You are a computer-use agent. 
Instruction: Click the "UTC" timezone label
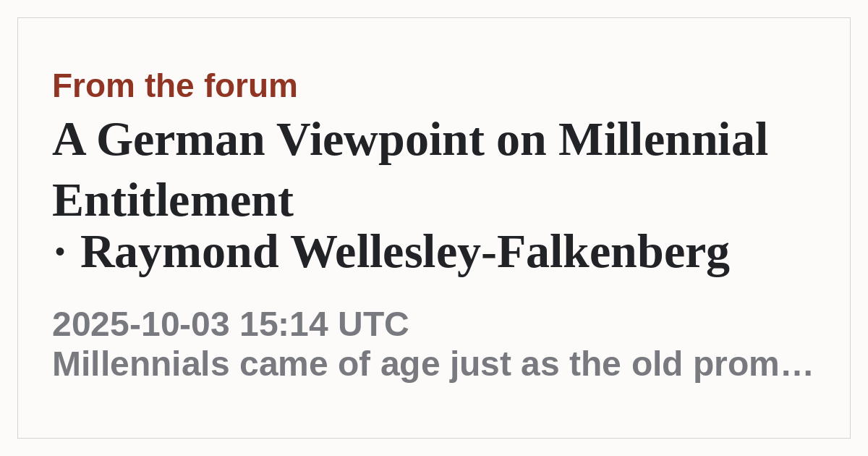coord(373,324)
